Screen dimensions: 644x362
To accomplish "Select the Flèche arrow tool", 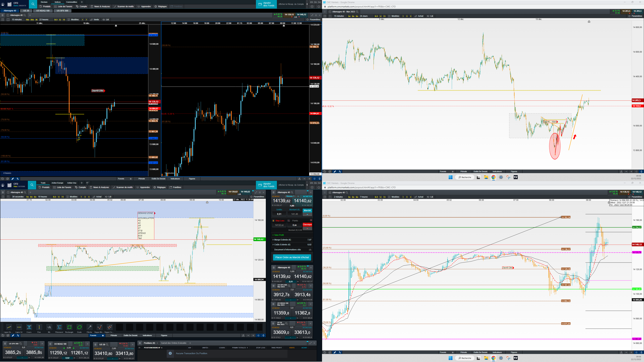I will tap(89, 327).
